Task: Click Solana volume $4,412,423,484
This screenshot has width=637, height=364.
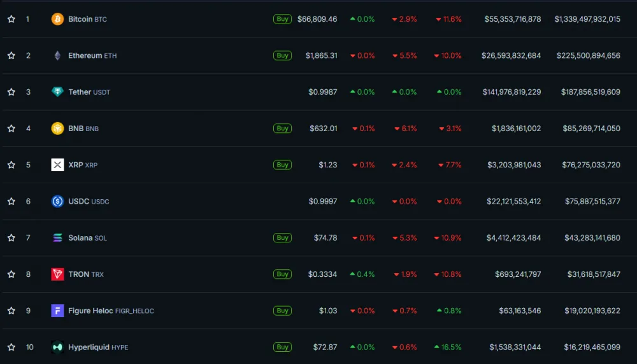Action: tap(514, 238)
